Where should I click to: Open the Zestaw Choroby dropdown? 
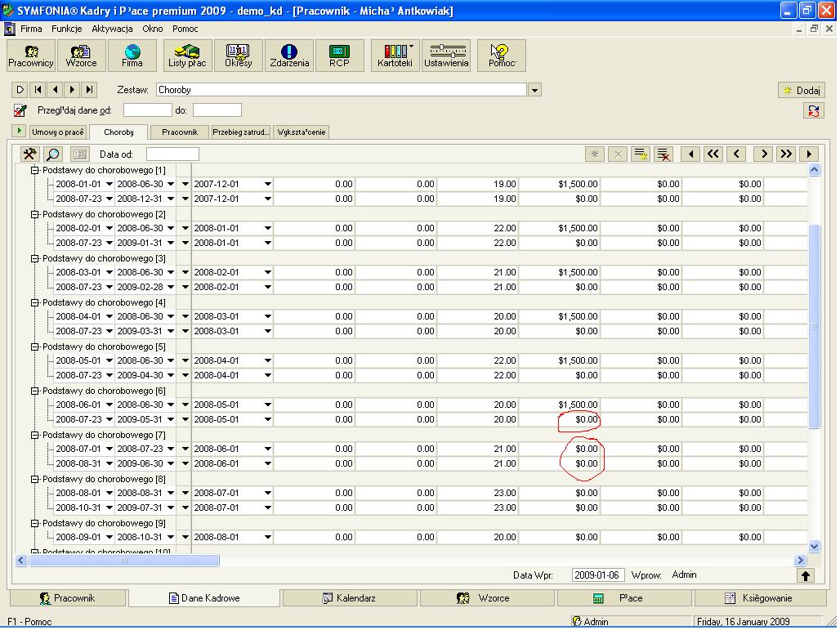click(534, 90)
